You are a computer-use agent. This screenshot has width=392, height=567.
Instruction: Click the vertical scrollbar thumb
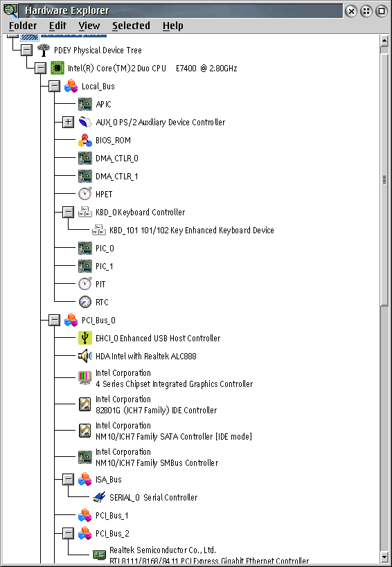click(384, 179)
